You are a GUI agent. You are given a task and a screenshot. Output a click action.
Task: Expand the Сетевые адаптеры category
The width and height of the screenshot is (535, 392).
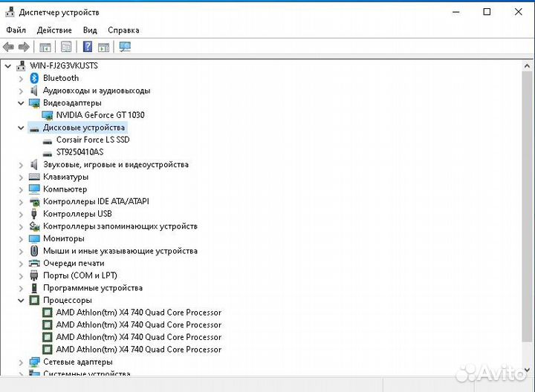21,362
